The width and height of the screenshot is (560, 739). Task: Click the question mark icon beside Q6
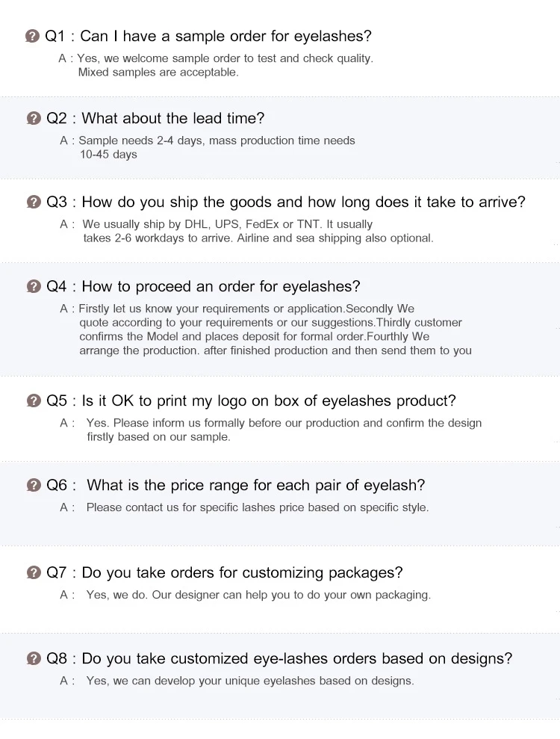34,486
